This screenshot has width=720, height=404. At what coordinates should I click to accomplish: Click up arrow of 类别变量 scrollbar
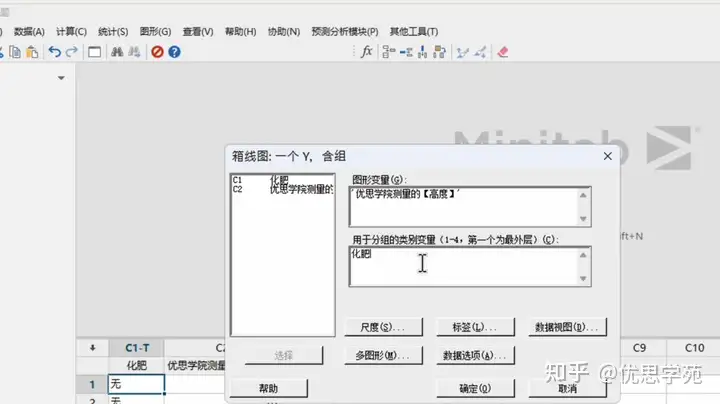click(583, 255)
